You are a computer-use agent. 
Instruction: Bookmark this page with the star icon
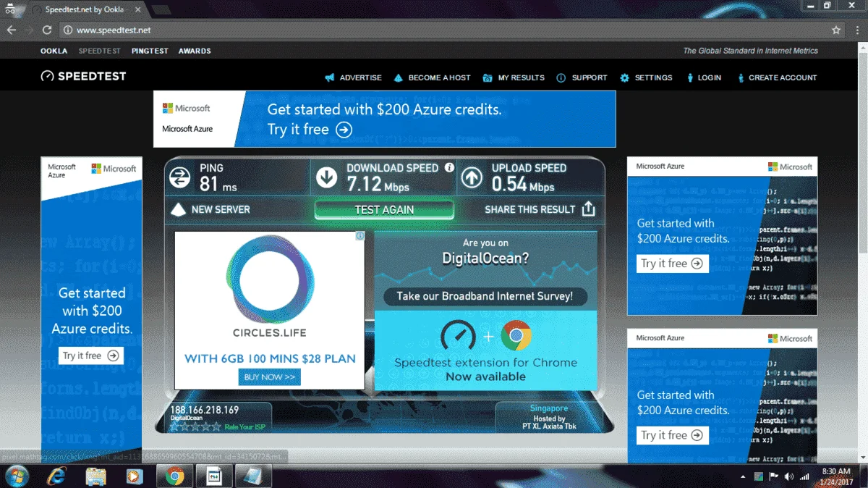pyautogui.click(x=836, y=30)
